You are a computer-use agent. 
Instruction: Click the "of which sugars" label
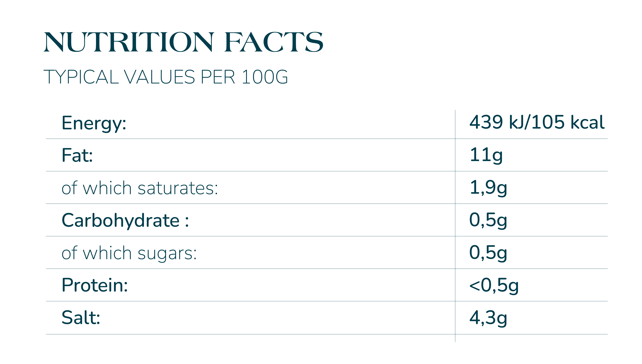pyautogui.click(x=129, y=253)
